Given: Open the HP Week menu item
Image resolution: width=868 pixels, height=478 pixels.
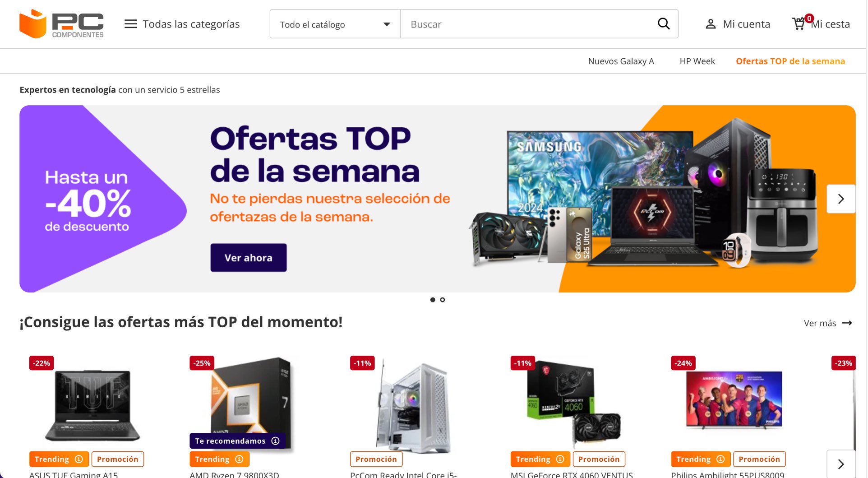Looking at the screenshot, I should tap(697, 61).
